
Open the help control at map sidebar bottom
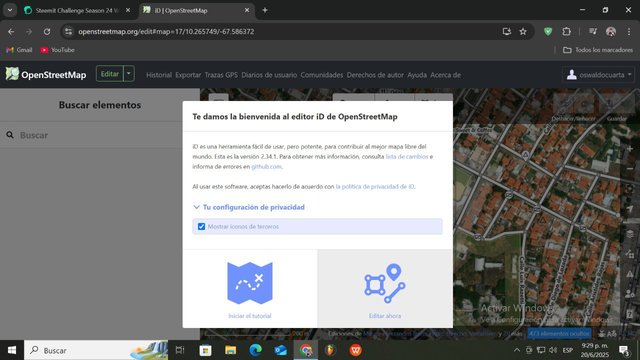click(630, 313)
